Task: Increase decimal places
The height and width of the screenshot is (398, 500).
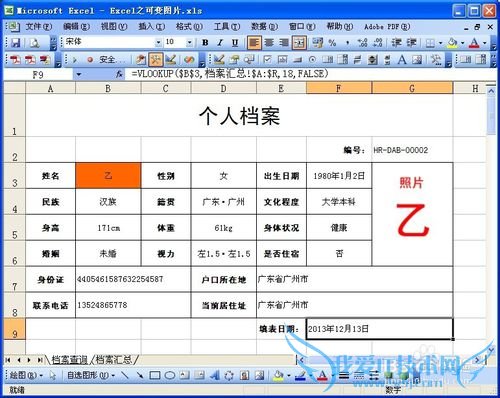Action: point(362,43)
